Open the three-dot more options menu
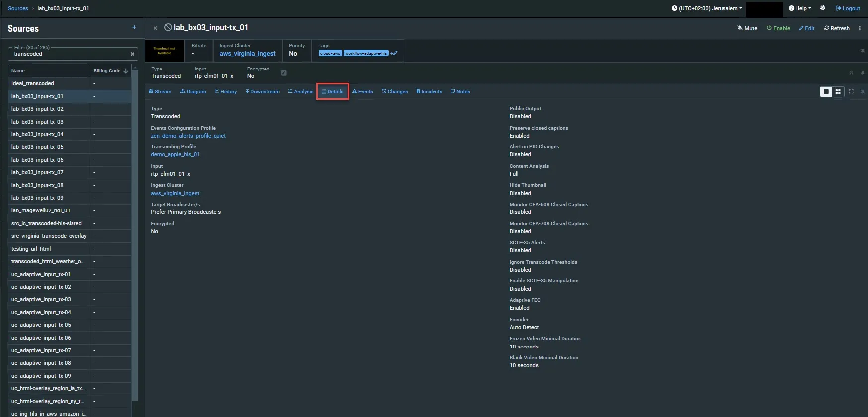 (x=860, y=28)
